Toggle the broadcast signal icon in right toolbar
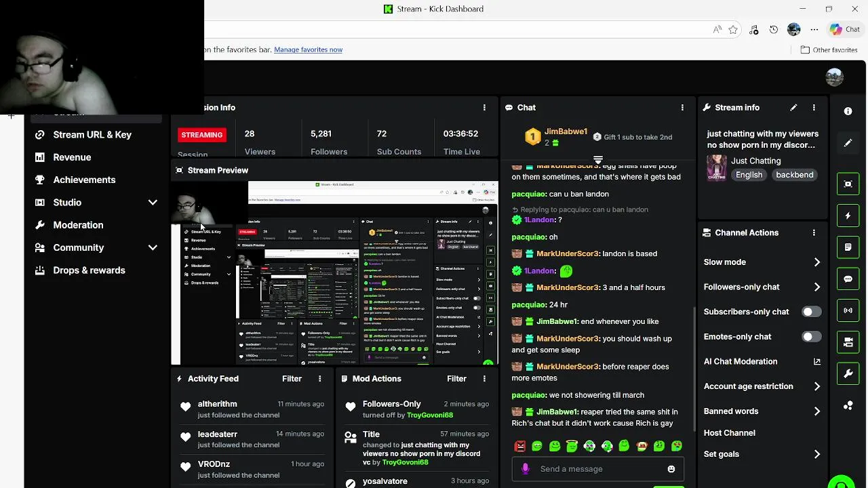Screen dimensions: 868x488 (848, 310)
